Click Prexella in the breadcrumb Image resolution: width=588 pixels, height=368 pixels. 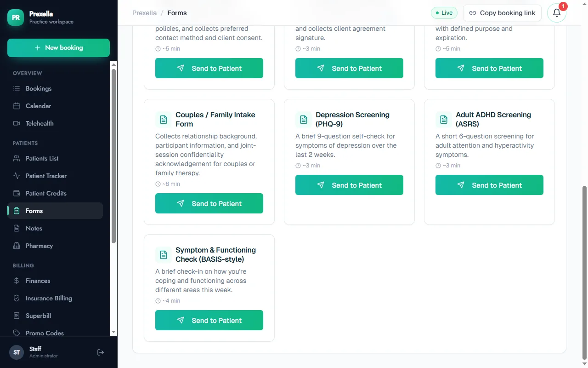click(x=144, y=13)
